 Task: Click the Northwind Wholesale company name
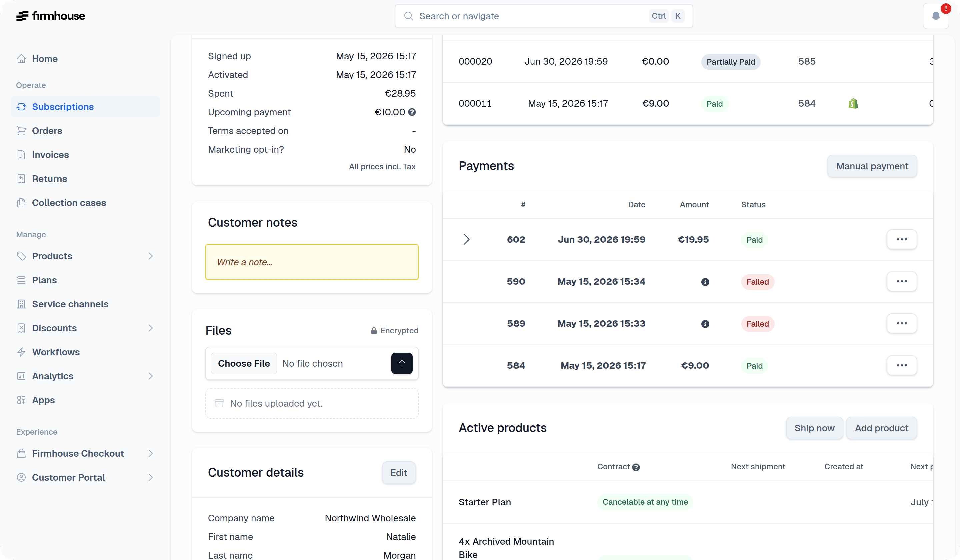coord(370,518)
